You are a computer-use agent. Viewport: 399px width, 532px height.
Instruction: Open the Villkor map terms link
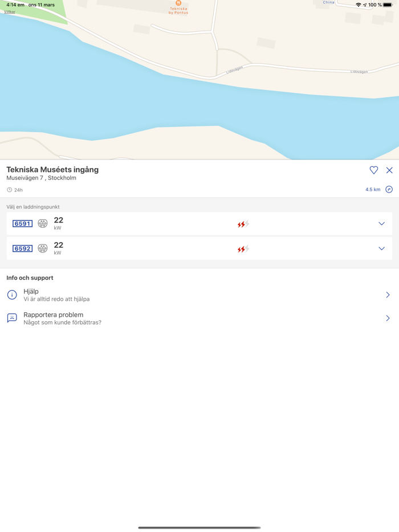click(10, 12)
